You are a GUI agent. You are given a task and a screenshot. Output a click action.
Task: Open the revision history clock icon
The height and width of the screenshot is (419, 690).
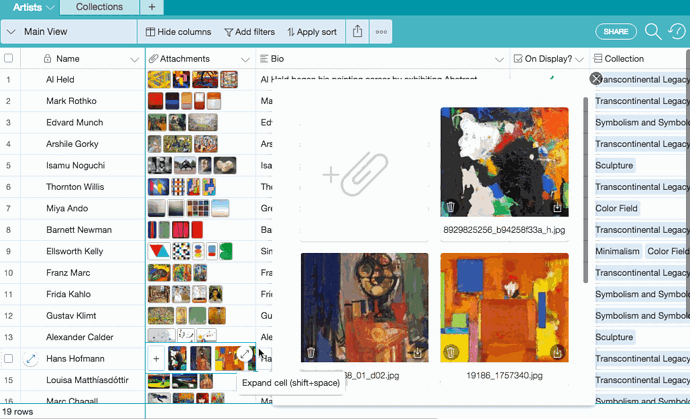[676, 32]
